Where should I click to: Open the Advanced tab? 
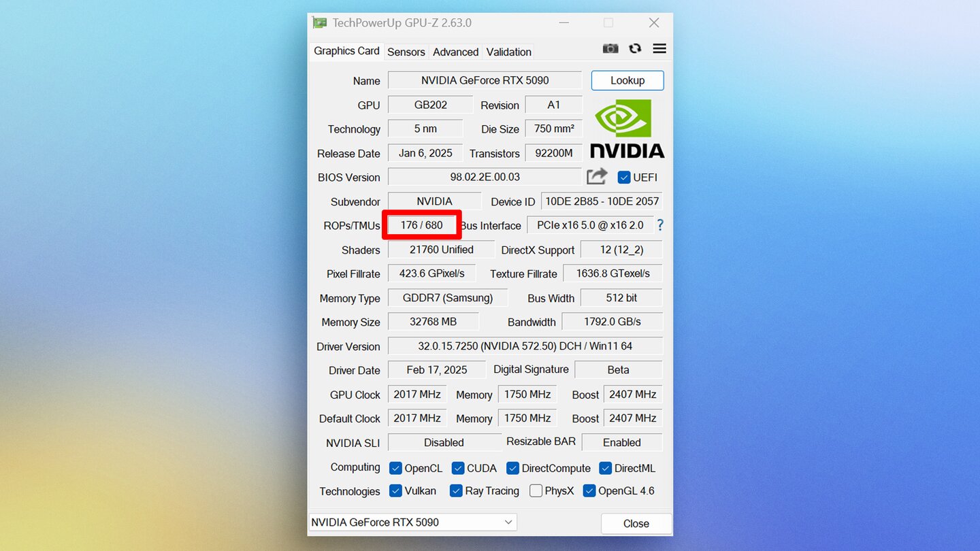pos(455,52)
